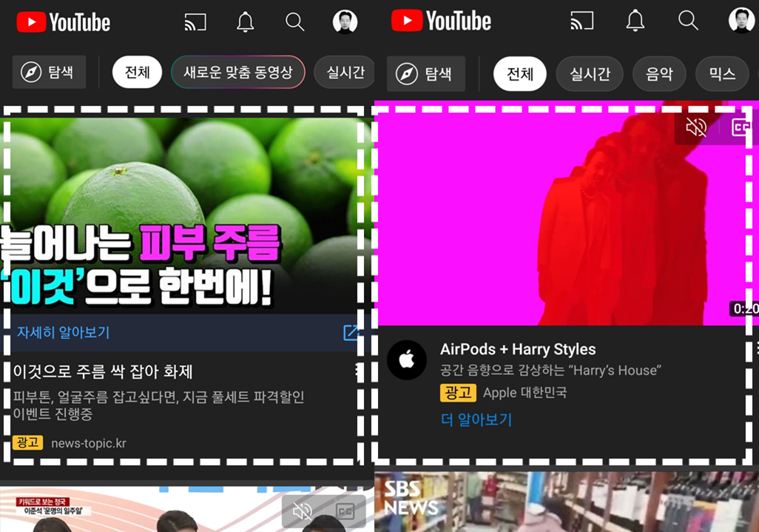
Task: Select 전체 chip in right screen
Action: pyautogui.click(x=520, y=74)
